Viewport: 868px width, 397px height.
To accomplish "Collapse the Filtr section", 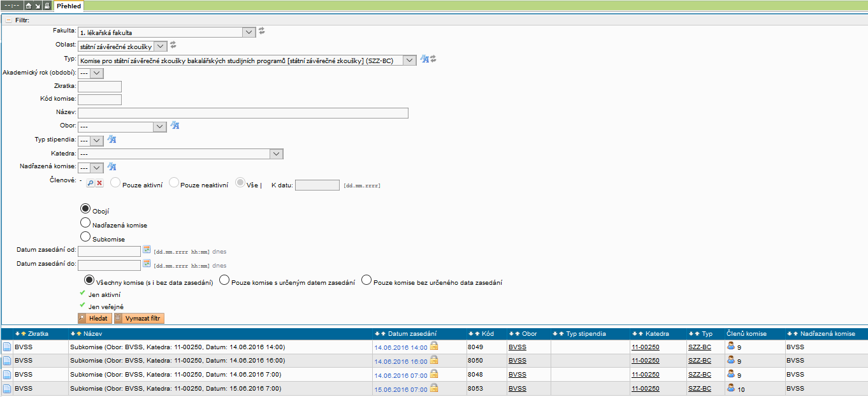I will 8,20.
